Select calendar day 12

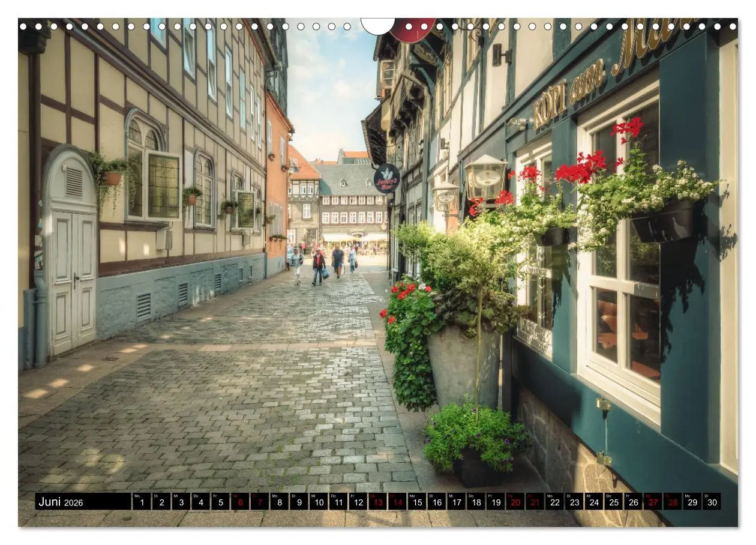point(358,502)
